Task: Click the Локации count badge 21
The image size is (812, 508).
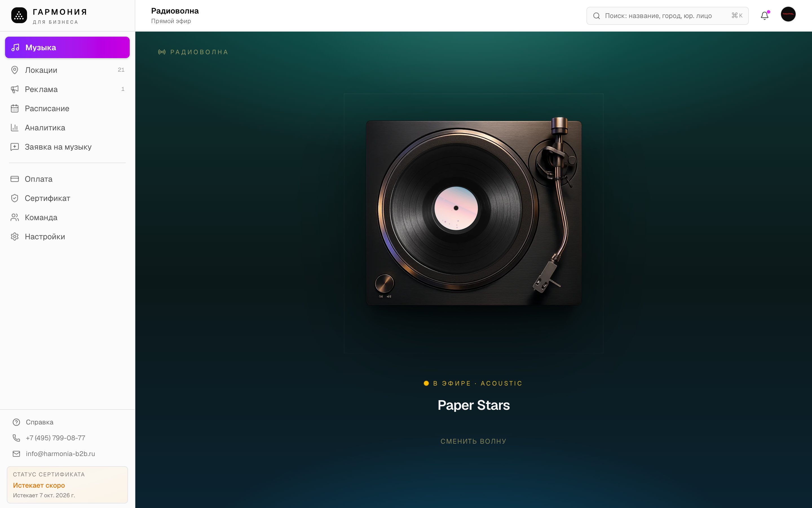Action: tap(121, 69)
